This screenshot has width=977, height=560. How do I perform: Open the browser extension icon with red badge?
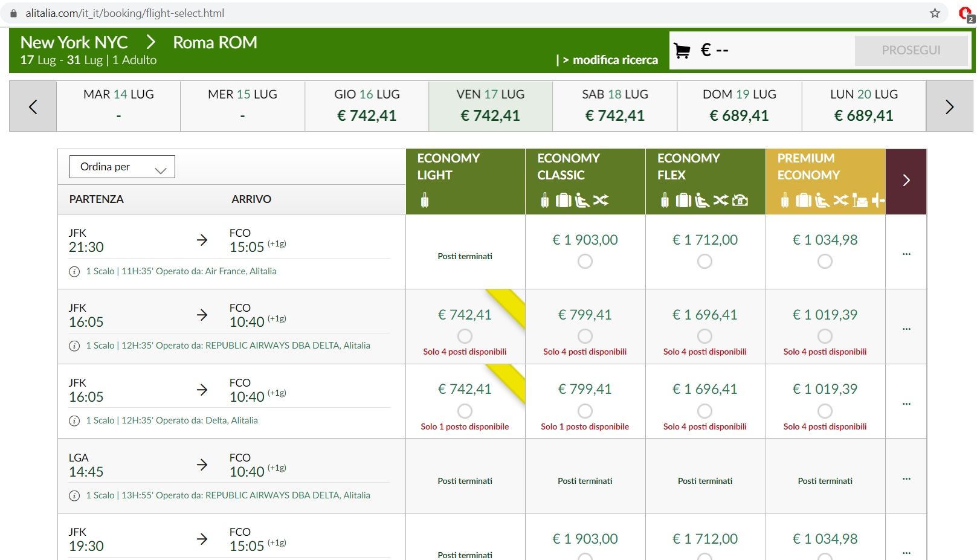[x=966, y=14]
